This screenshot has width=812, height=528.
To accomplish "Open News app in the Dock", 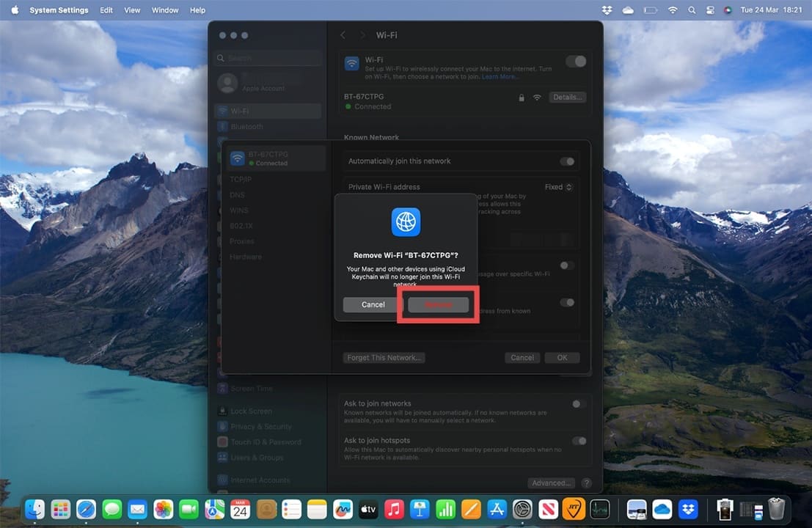I will pyautogui.click(x=547, y=510).
